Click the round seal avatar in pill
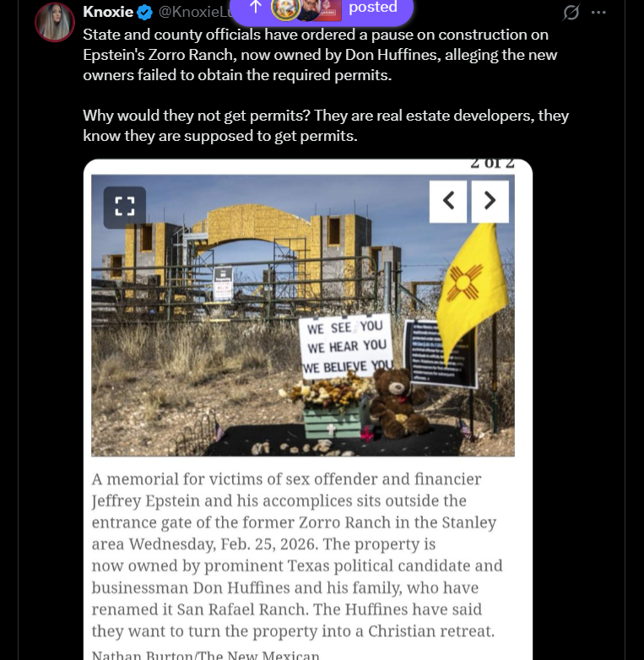This screenshot has height=660, width=644. coord(285,9)
